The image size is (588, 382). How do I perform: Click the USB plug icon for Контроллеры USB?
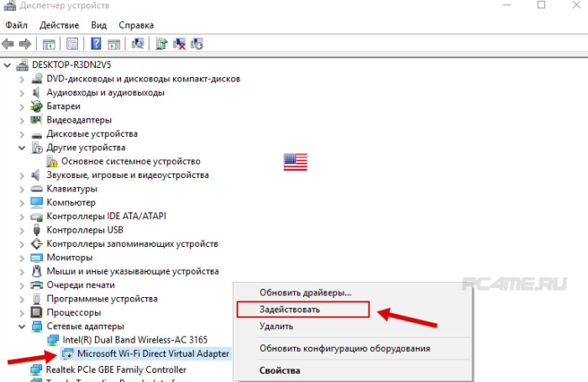click(36, 230)
